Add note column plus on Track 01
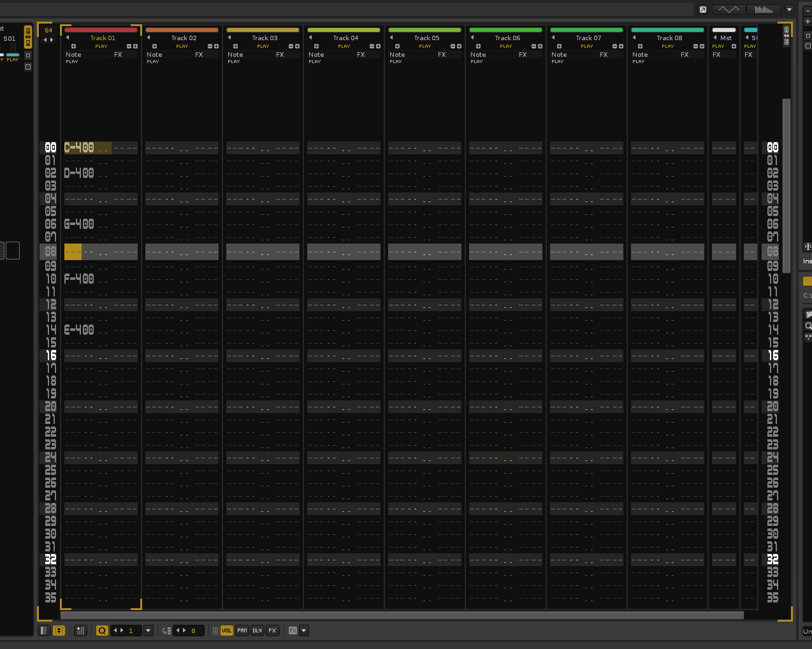 tap(73, 46)
